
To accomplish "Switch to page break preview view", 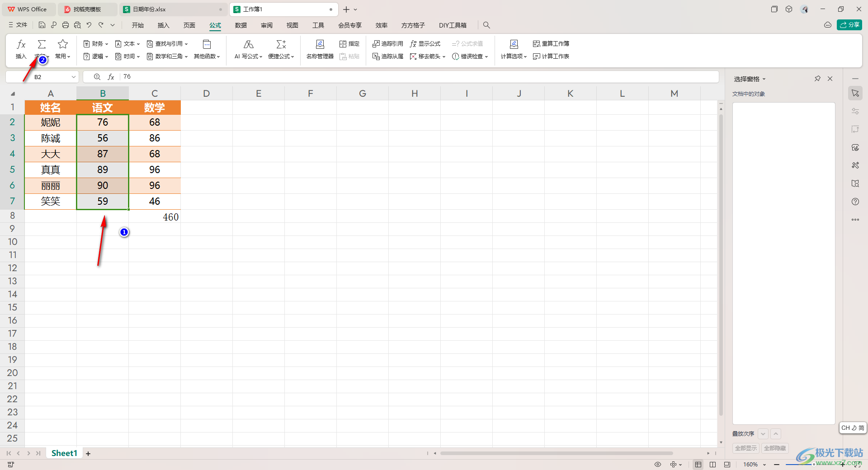I will click(x=713, y=465).
